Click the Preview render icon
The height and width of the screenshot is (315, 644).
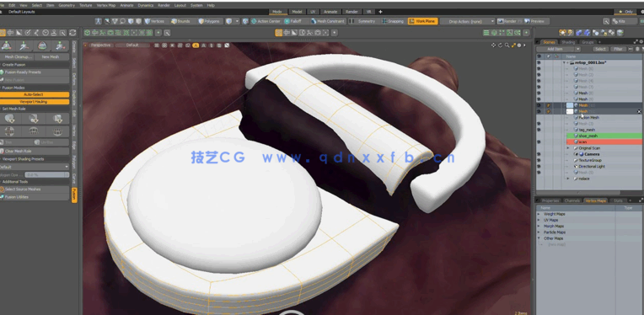point(527,21)
